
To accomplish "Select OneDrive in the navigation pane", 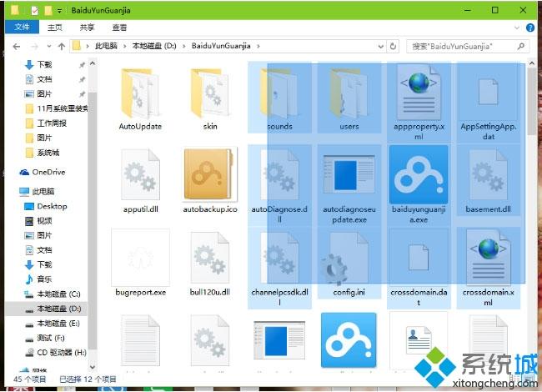I will coord(43,172).
